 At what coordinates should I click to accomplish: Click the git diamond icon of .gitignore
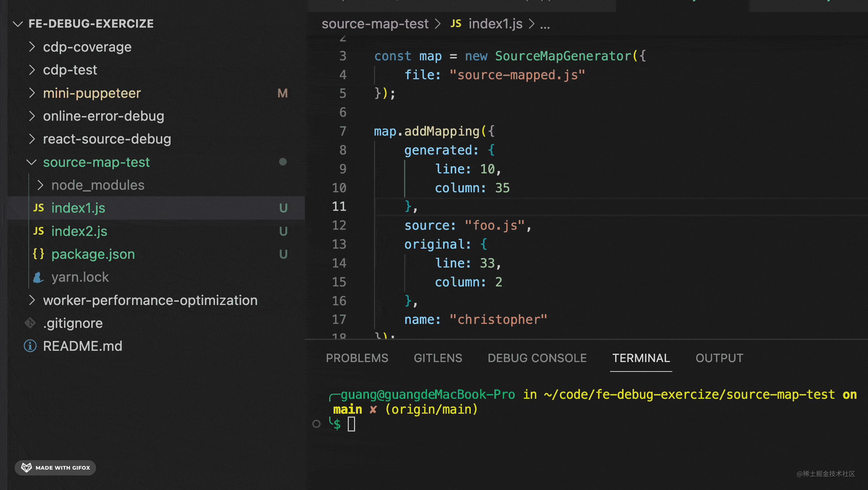click(30, 323)
